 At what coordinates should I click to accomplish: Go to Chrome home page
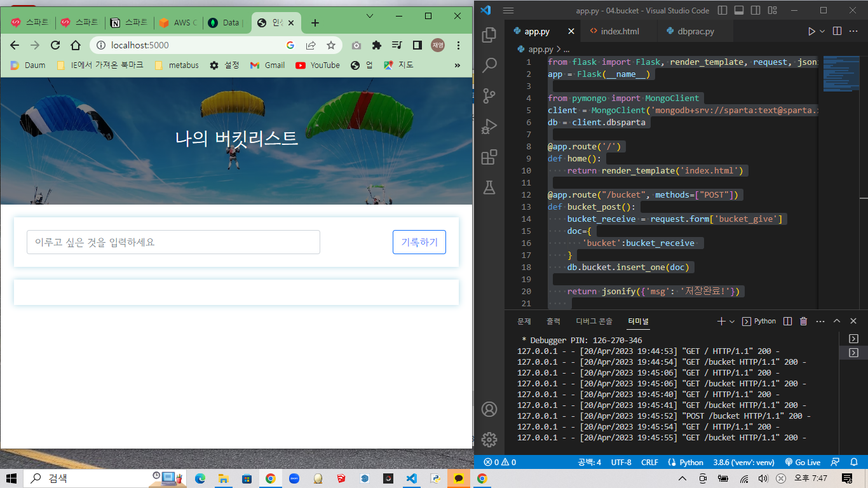(76, 45)
